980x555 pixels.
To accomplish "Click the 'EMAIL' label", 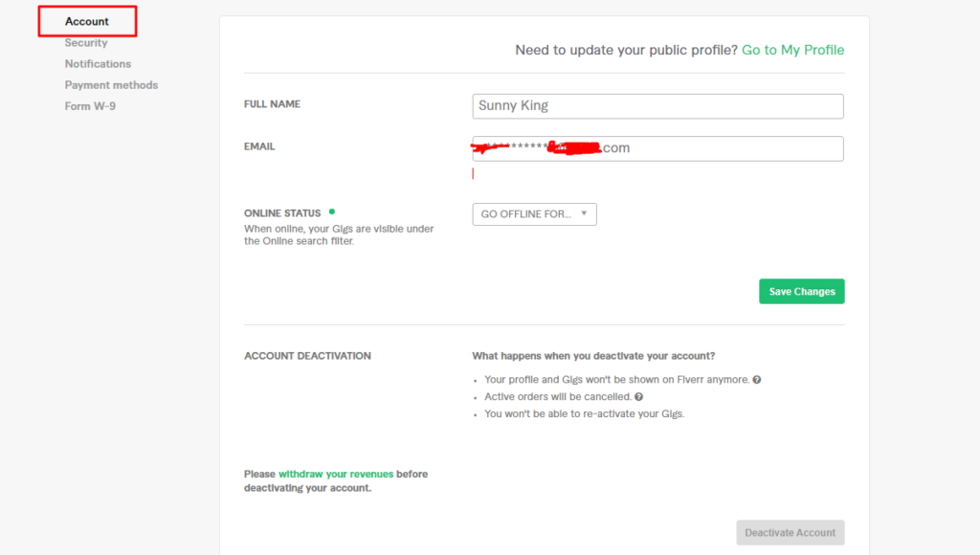I will 259,146.
